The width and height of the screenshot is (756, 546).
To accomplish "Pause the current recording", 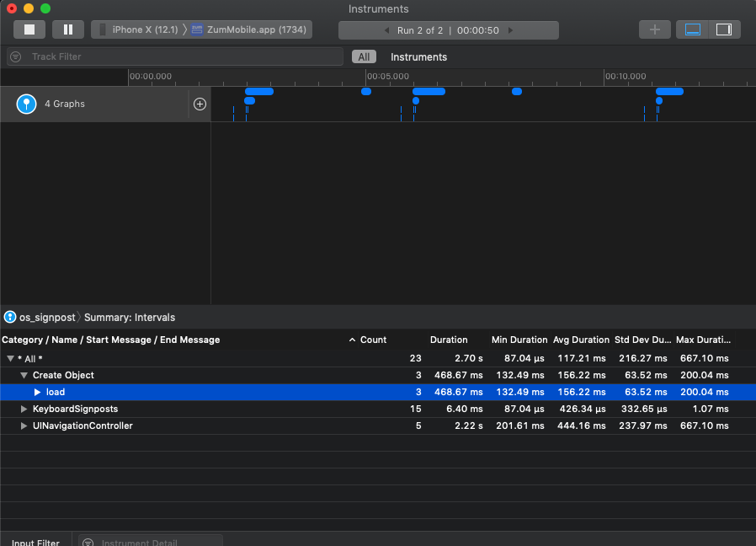I will click(x=67, y=29).
